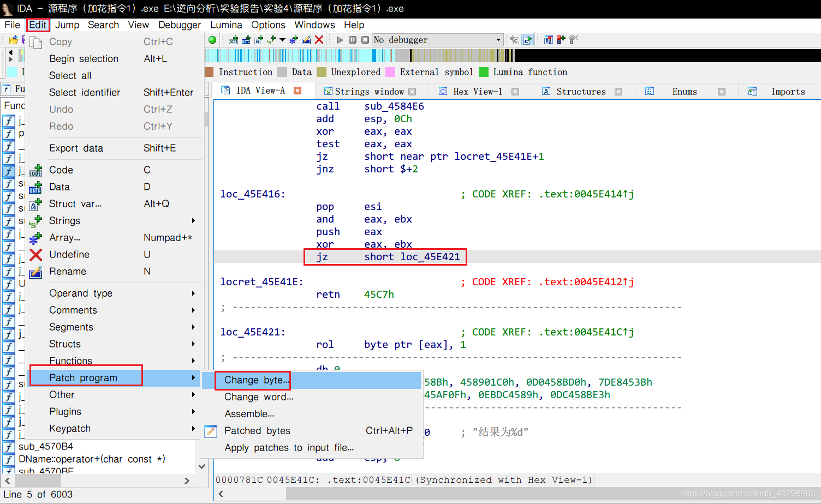The image size is (821, 504).
Task: Click the add breakpoint toolbar icon
Action: click(x=561, y=40)
